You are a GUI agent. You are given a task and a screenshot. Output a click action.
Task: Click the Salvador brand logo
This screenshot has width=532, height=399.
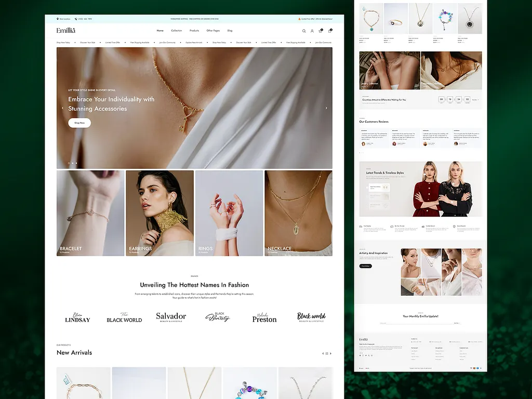pos(171,317)
